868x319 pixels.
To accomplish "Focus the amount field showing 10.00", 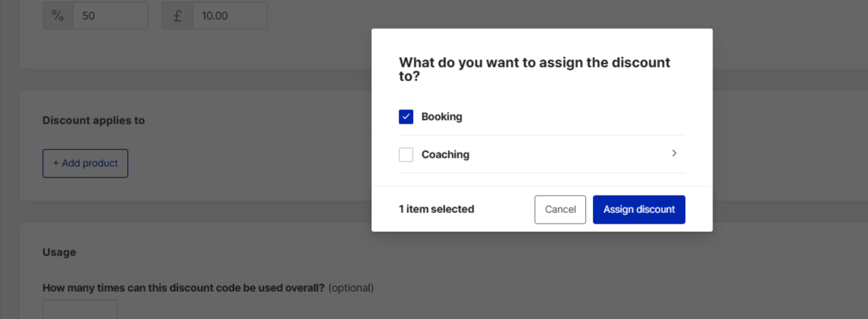I will click(230, 15).
